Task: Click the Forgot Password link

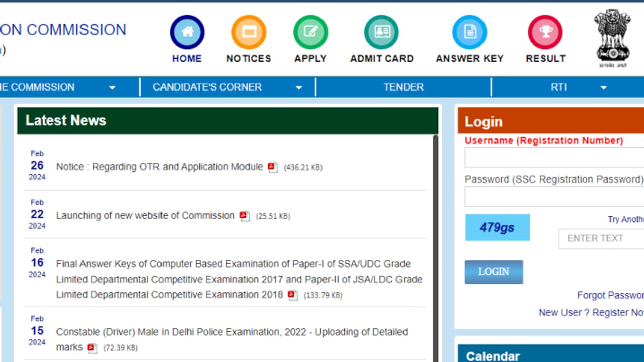Action: click(x=610, y=295)
